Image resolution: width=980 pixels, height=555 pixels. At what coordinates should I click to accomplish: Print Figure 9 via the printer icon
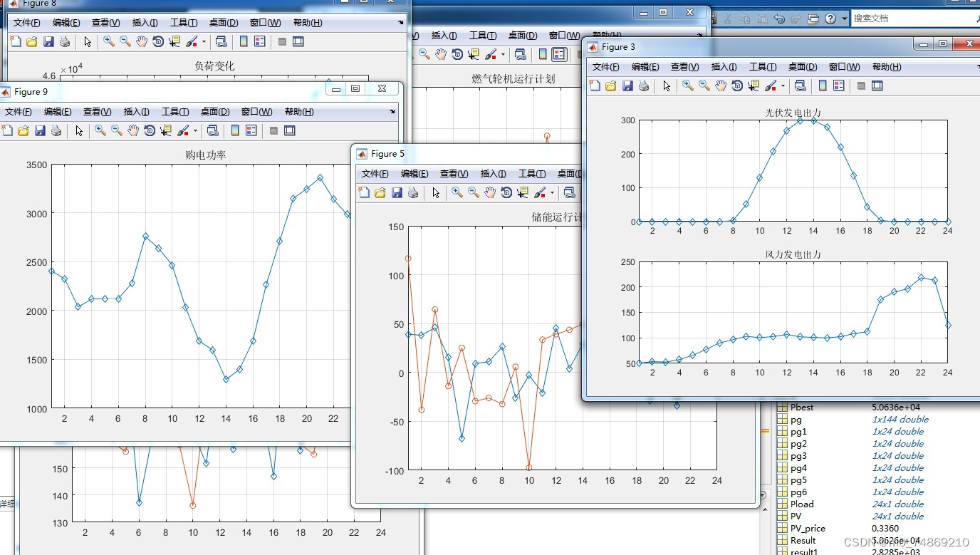click(56, 131)
